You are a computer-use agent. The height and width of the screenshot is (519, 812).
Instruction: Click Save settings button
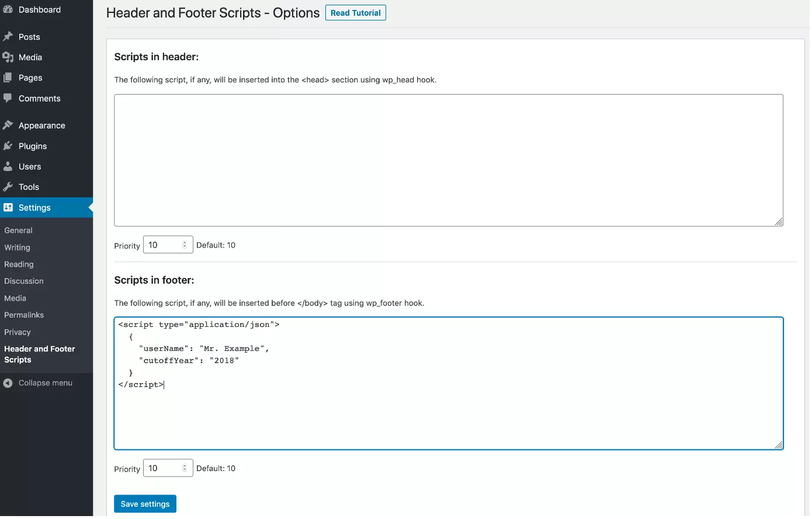point(145,504)
